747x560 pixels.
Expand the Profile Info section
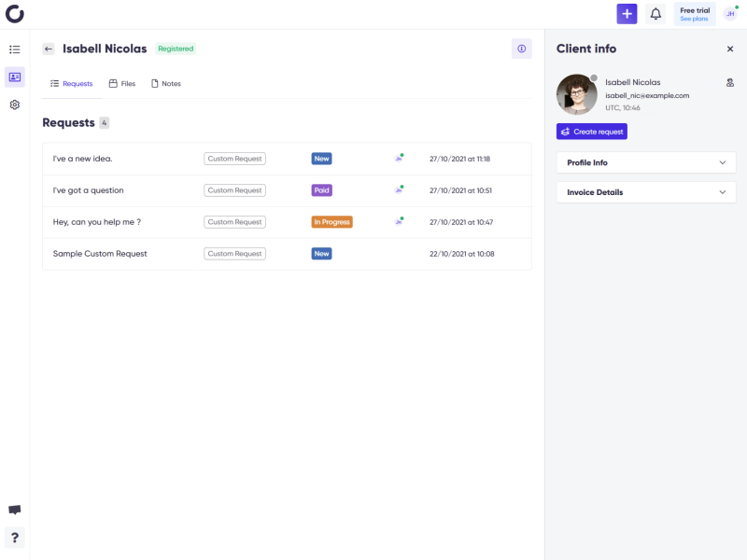pyautogui.click(x=646, y=162)
